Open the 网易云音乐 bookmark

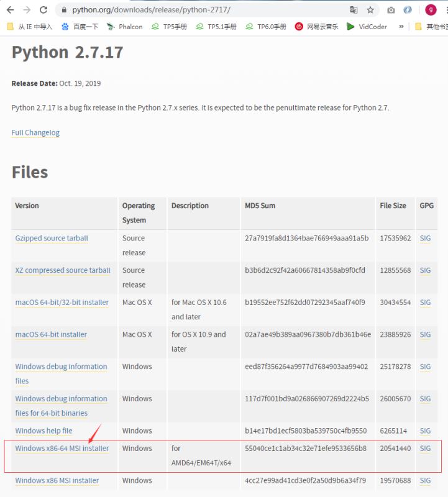click(316, 27)
